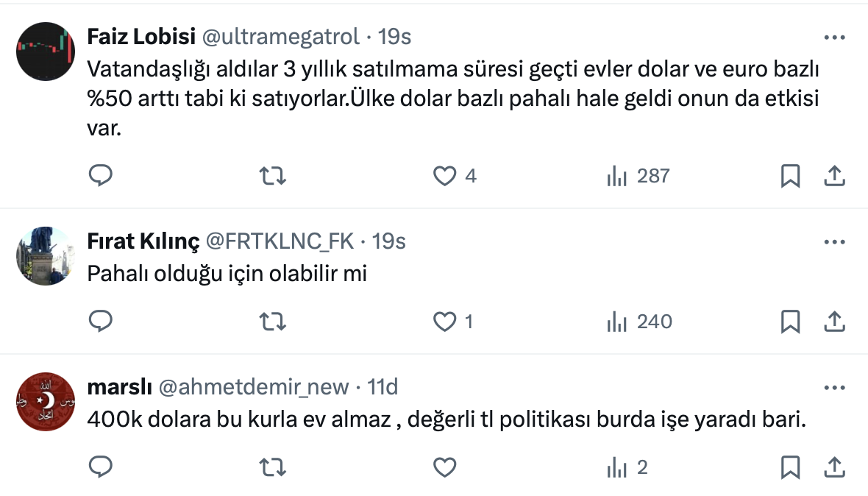Share Faiz Lobisi's tweet

pos(833,176)
